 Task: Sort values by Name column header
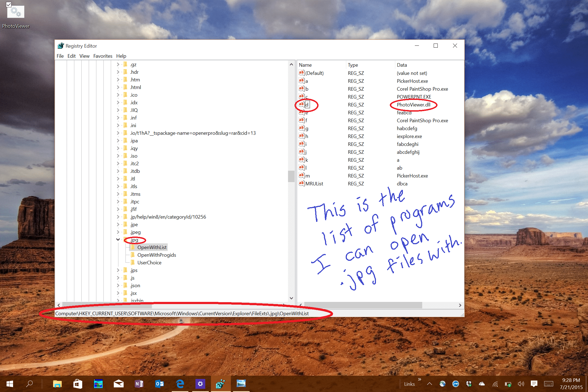click(x=321, y=65)
